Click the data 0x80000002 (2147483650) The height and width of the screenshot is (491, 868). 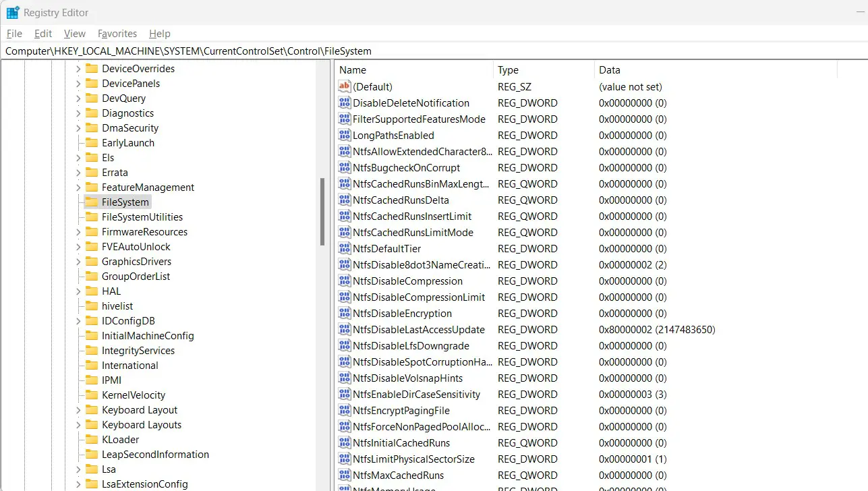tap(657, 330)
